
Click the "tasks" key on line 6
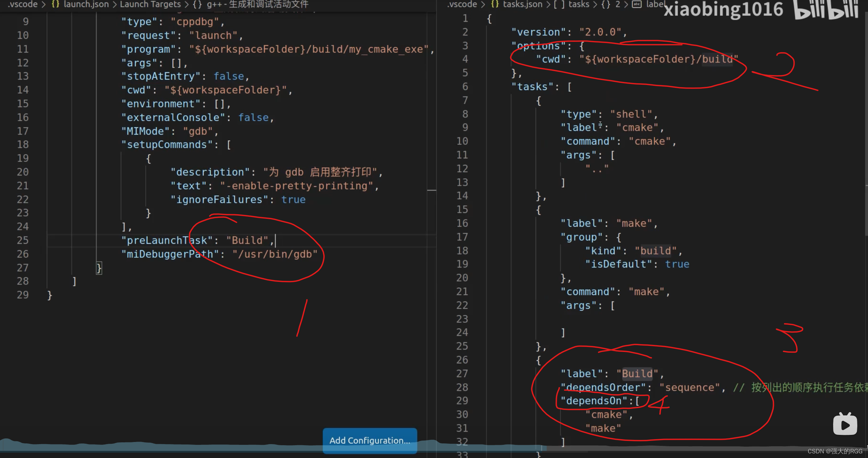[533, 87]
